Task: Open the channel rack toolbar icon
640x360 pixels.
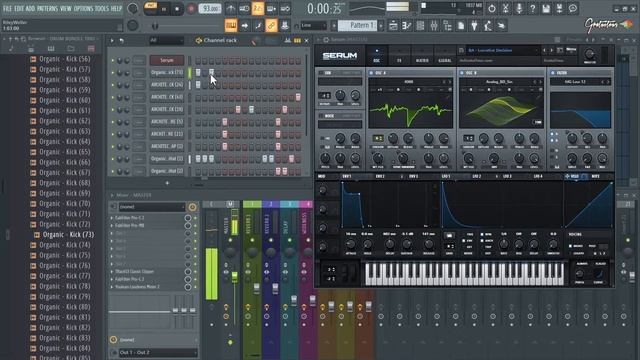Action: (x=420, y=26)
